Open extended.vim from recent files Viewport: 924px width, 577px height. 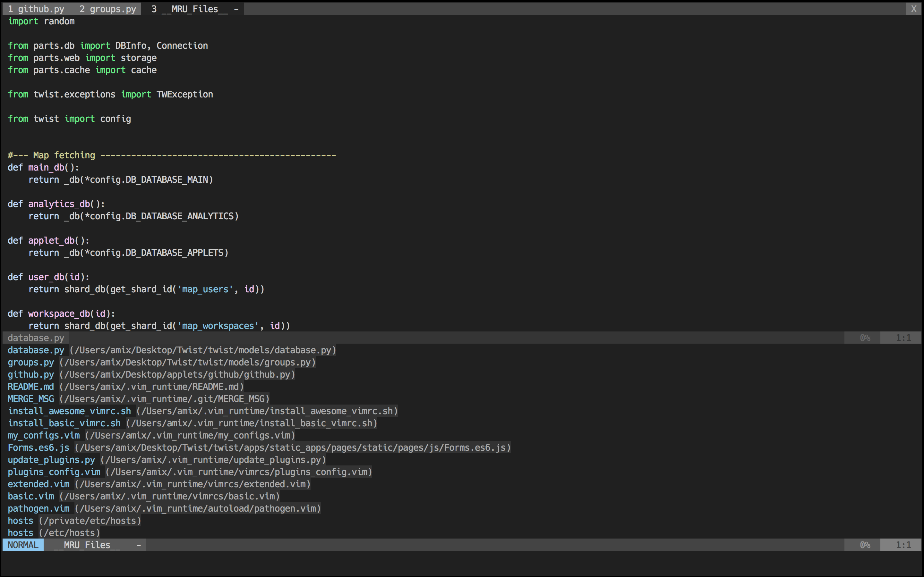tap(159, 484)
